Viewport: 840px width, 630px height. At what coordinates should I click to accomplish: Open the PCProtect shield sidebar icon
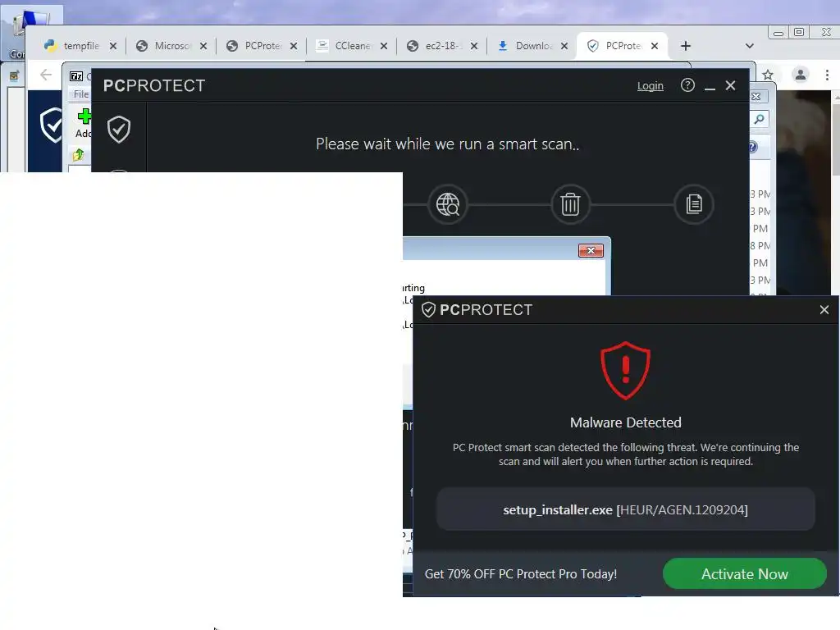(119, 130)
